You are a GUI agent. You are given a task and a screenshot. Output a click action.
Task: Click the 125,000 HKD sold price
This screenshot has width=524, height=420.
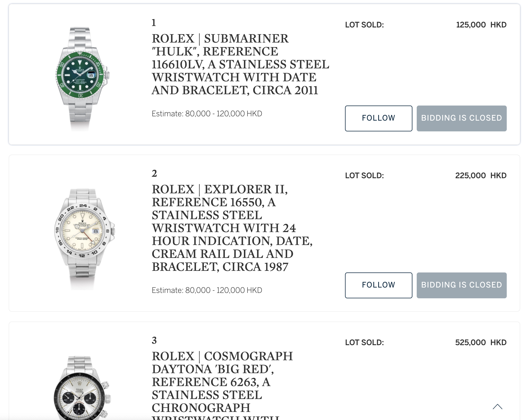[481, 25]
